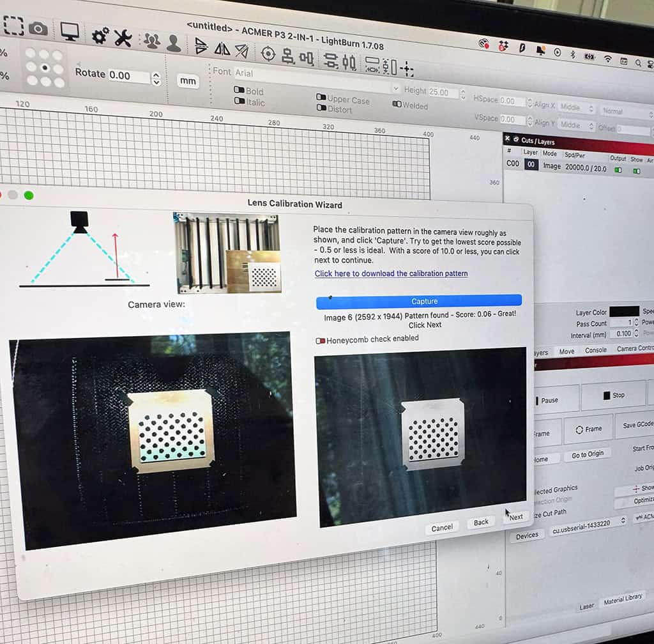Open the download calibration pattern link
Viewport: 654px width, 644px height.
(391, 273)
